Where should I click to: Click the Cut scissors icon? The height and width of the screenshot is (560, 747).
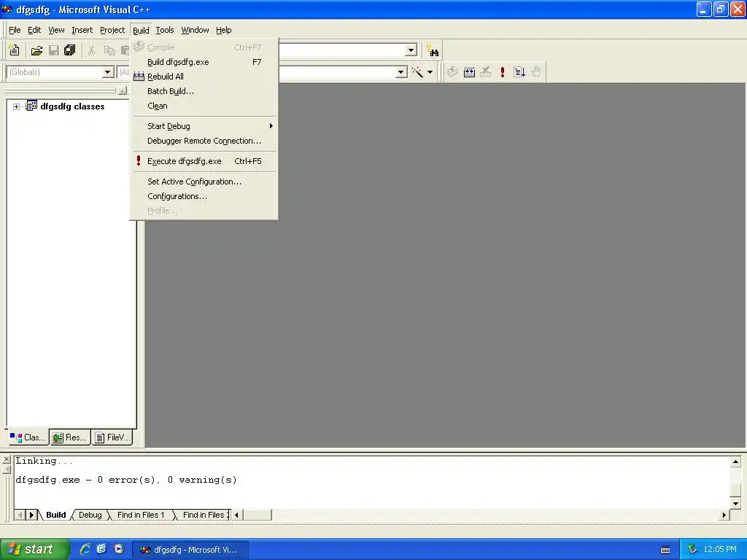[91, 50]
